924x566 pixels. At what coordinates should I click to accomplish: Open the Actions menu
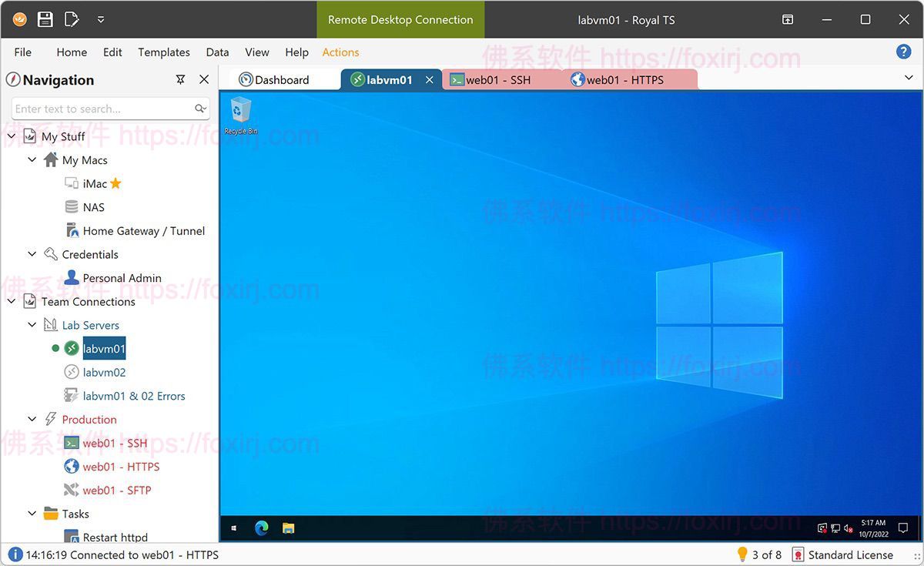(340, 52)
